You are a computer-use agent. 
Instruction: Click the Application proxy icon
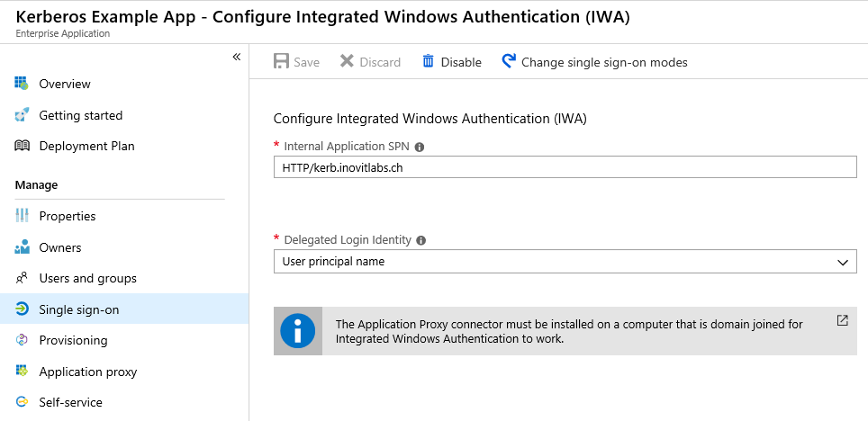[22, 372]
